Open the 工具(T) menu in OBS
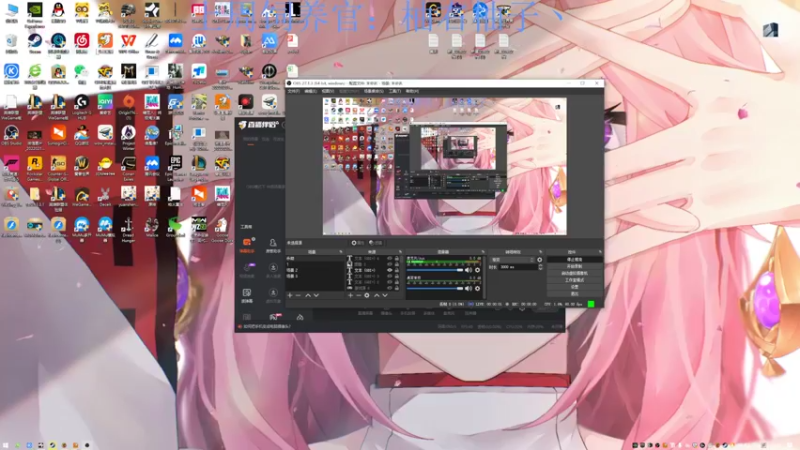Screen dimensions: 800x450 (x=395, y=91)
